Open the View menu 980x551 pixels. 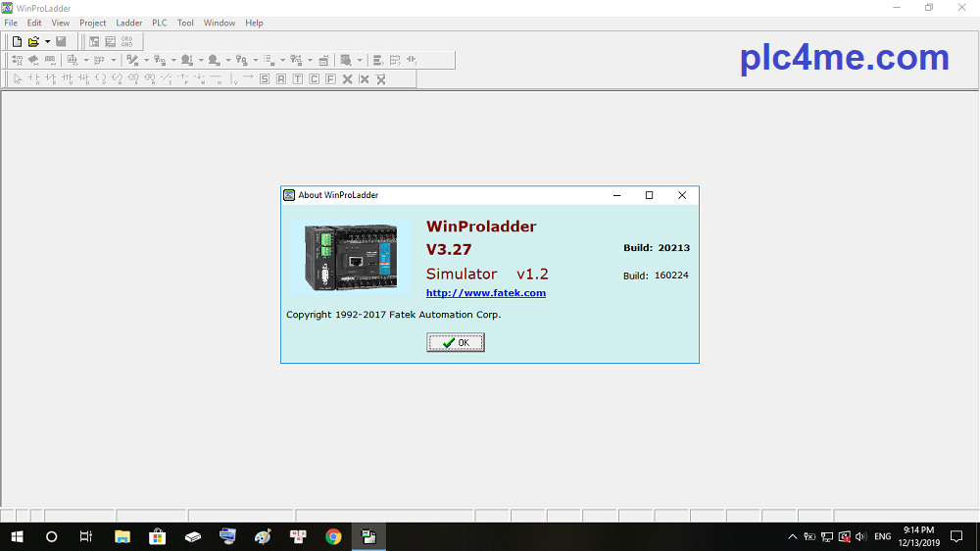[x=60, y=24]
